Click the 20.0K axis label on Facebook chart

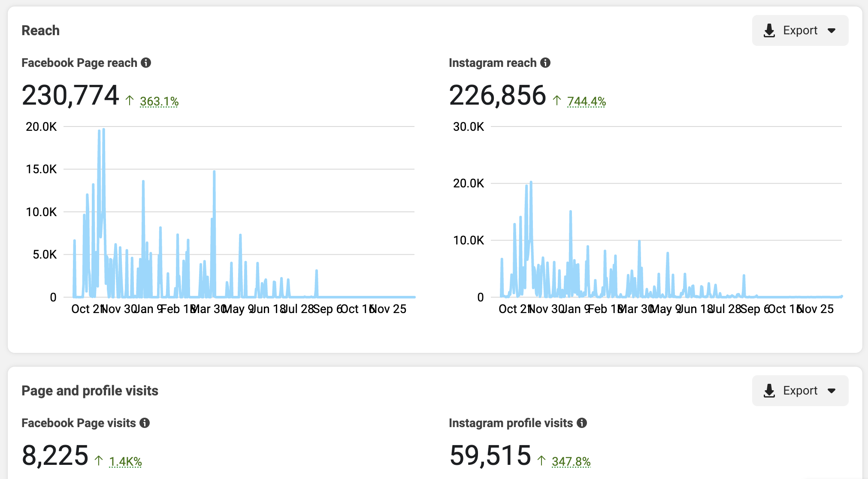tap(41, 127)
